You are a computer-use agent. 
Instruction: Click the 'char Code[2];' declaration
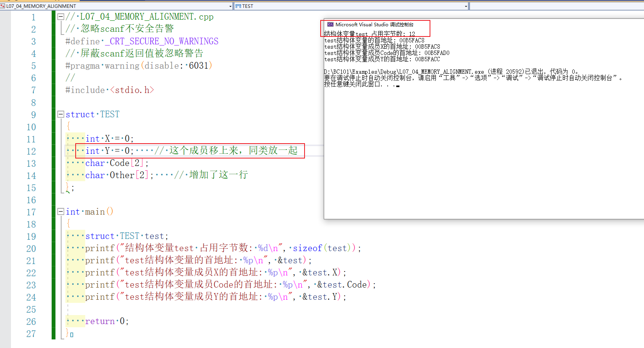pyautogui.click(x=117, y=163)
